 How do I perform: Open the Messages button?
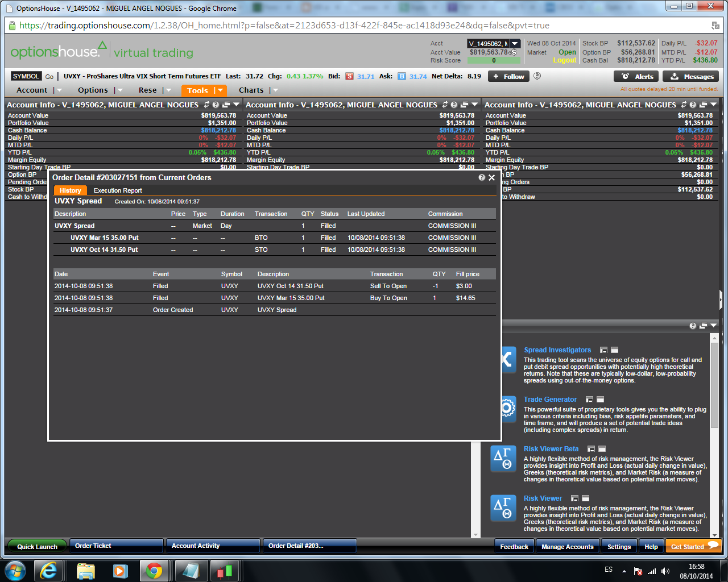(x=691, y=76)
